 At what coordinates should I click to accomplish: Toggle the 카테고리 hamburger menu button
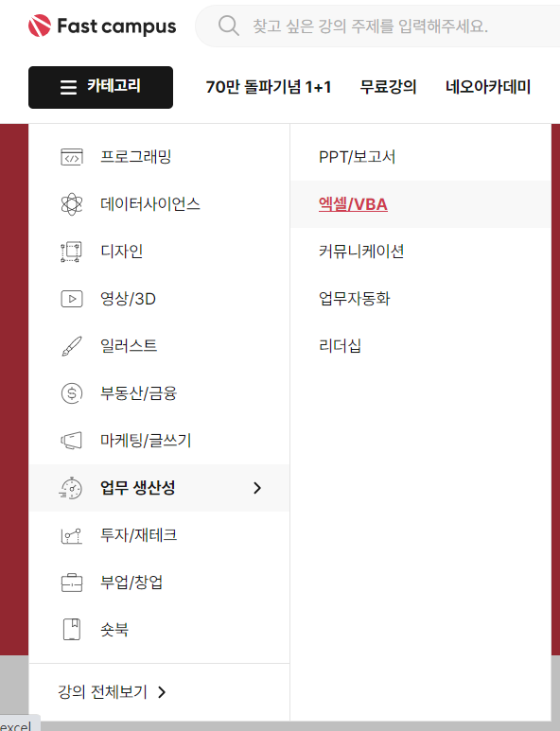pyautogui.click(x=100, y=87)
